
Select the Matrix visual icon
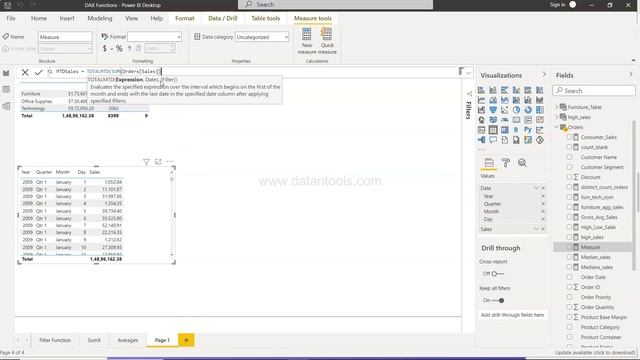(504, 130)
